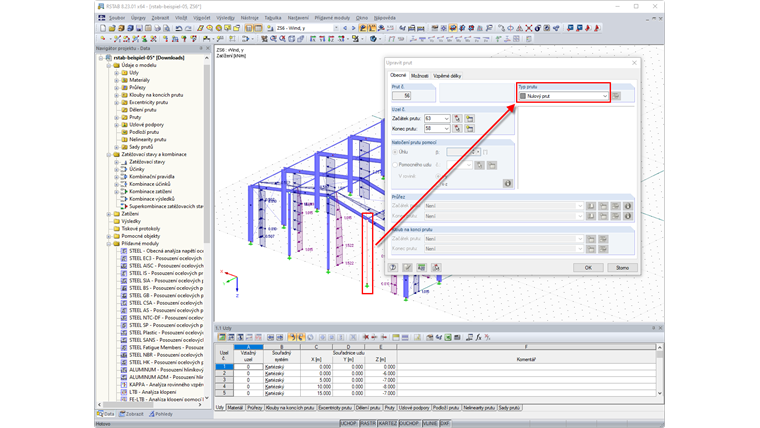Open Začátek prutu node 63 dropdown
This screenshot has width=760, height=428.
(x=446, y=118)
